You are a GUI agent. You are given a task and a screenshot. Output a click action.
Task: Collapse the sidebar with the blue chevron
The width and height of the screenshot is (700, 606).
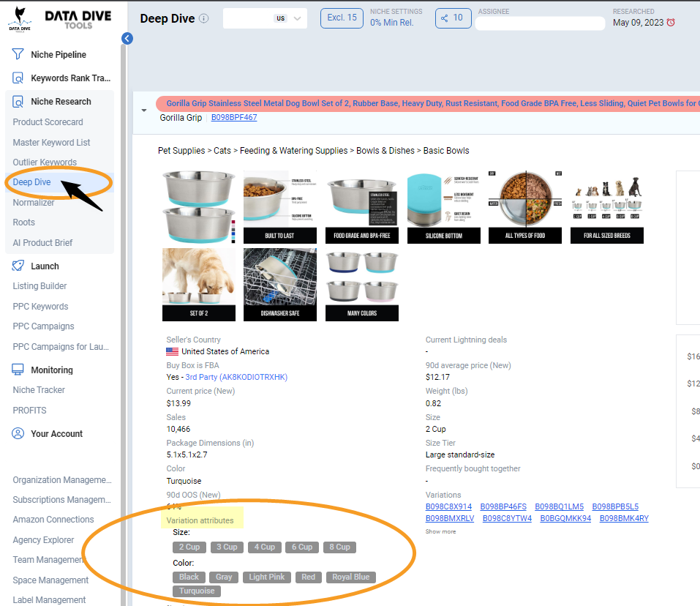click(x=127, y=38)
